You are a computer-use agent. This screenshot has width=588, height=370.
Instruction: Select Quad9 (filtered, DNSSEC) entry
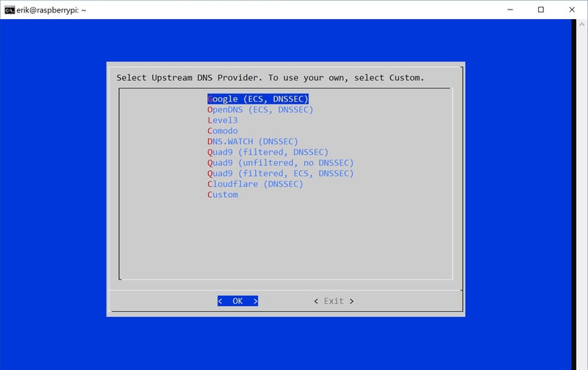(x=268, y=152)
